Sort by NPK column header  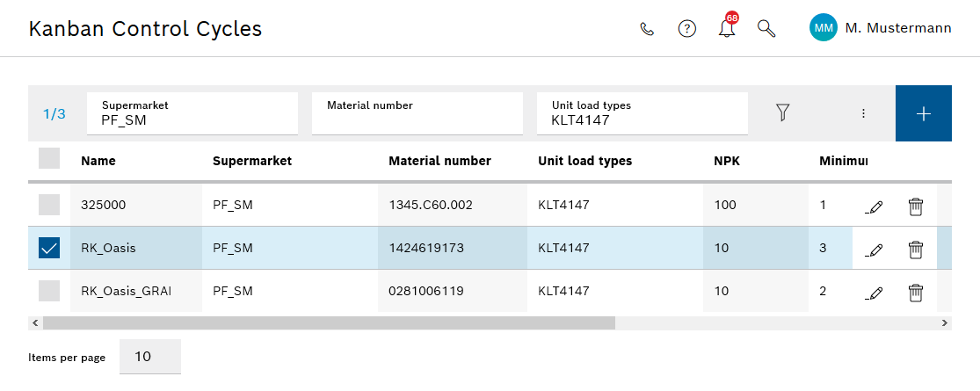click(x=727, y=161)
